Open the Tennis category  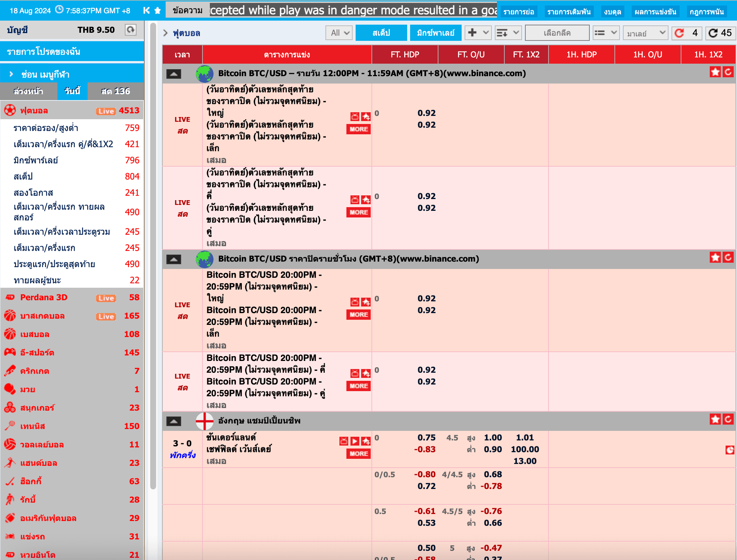[72, 426]
